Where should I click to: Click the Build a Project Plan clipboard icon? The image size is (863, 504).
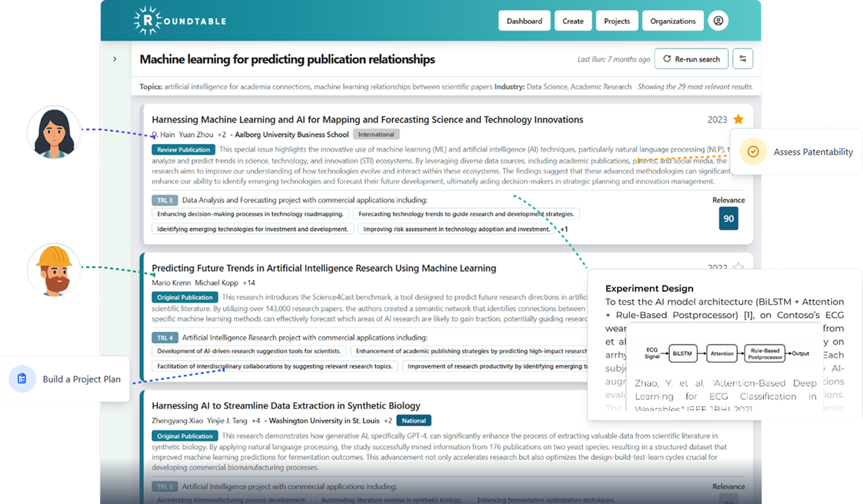[22, 379]
